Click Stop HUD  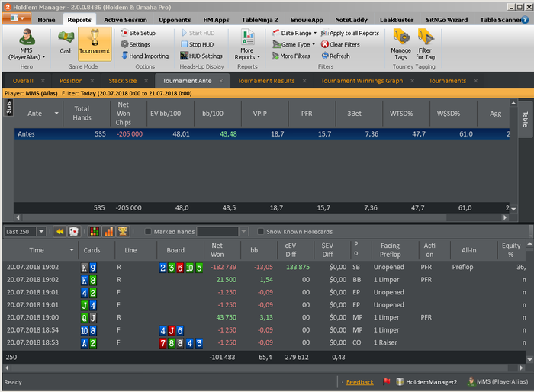(x=198, y=45)
